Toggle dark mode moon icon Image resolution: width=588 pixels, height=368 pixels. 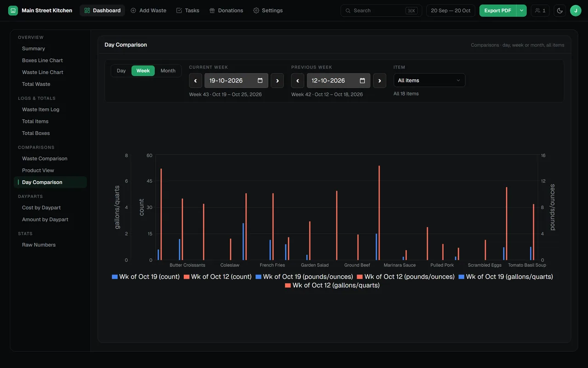point(560,11)
